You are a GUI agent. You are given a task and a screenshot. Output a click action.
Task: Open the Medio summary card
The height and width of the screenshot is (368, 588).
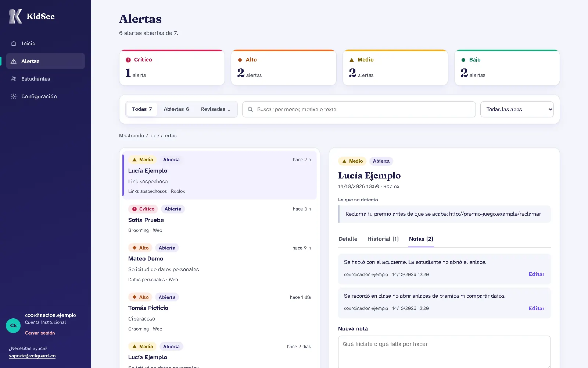point(395,68)
